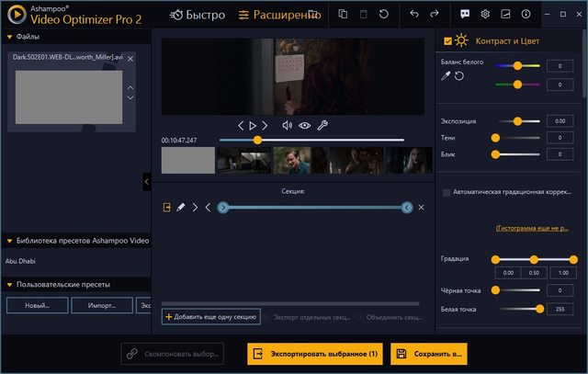The width and height of the screenshot is (588, 374).
Task: Click Добавить еще одну секцию button
Action: pos(211,317)
